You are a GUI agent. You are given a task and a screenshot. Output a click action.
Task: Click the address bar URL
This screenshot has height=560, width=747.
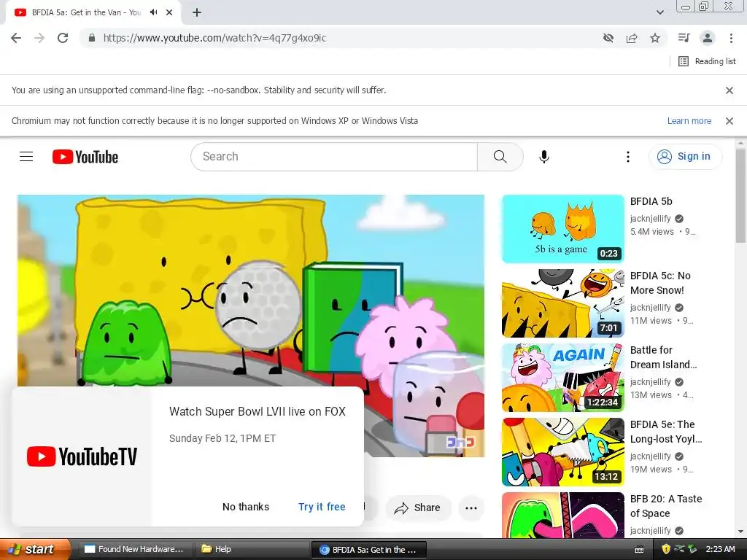[x=214, y=38]
